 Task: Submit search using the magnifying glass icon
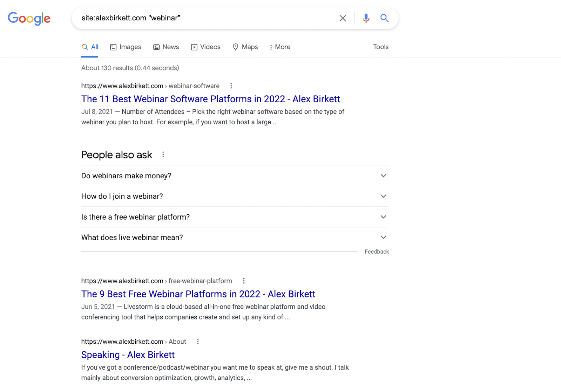click(x=385, y=18)
